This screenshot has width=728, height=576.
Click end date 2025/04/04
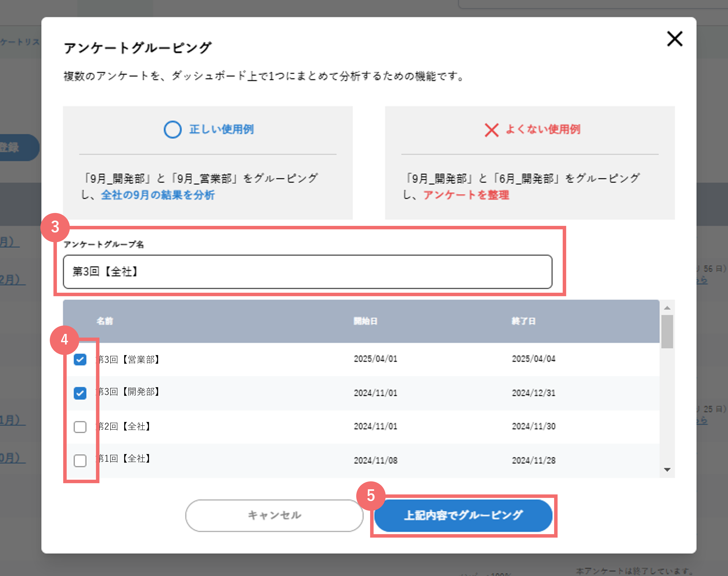tap(533, 359)
